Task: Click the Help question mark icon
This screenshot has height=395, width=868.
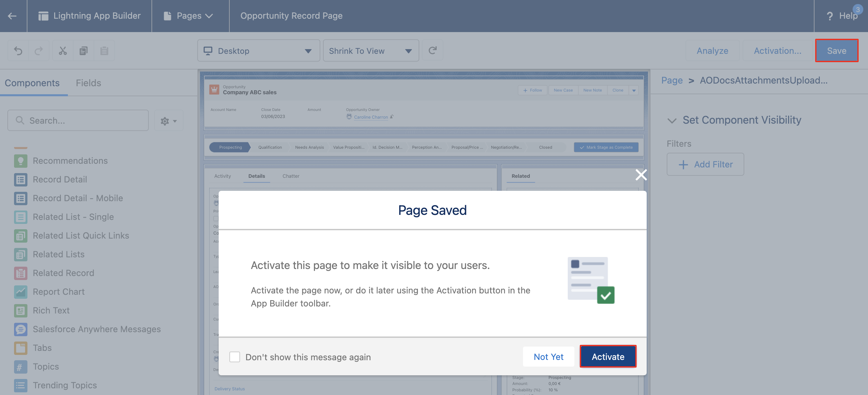Action: (x=830, y=16)
